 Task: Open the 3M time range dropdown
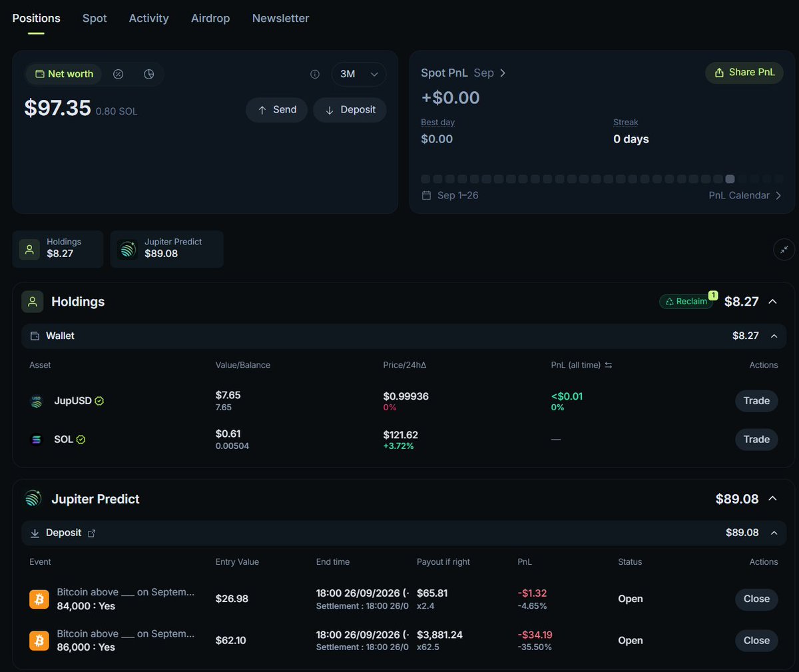click(358, 74)
